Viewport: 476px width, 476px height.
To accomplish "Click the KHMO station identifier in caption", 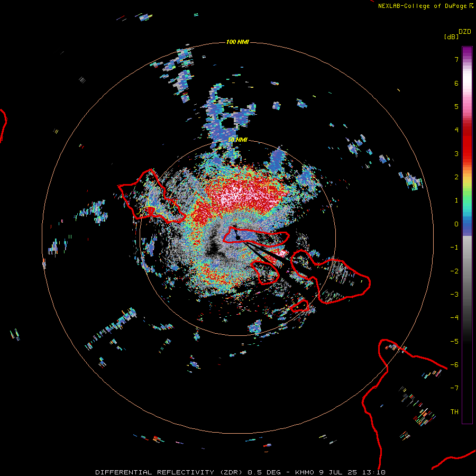I will coord(305,472).
